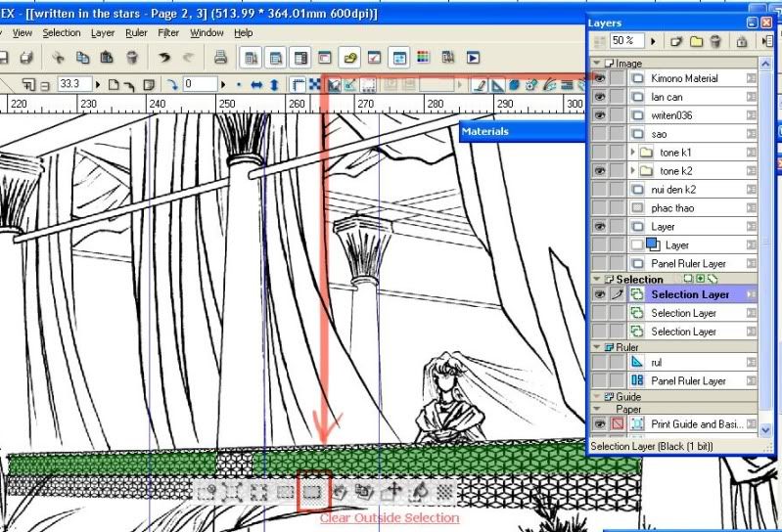This screenshot has height=532, width=782.
Task: Open the rotation angle 0 arrow
Action: coord(222,85)
